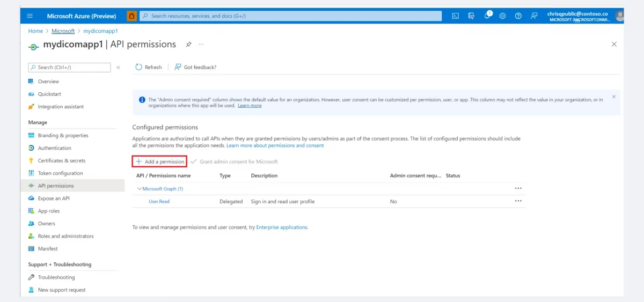Screen dimensions: 644x302
Task: Open the ellipsis menu on Microsoft Graph row
Action: (518, 188)
